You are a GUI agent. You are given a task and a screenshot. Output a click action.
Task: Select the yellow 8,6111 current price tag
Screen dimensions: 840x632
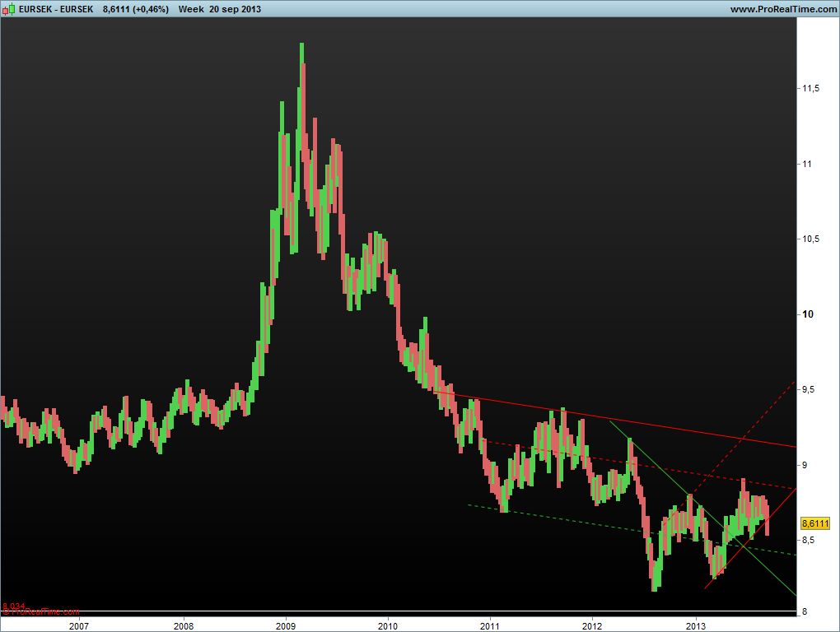click(x=814, y=523)
